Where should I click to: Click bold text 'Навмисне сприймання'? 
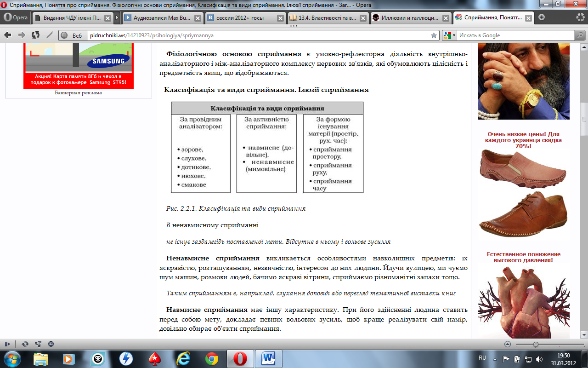(207, 309)
